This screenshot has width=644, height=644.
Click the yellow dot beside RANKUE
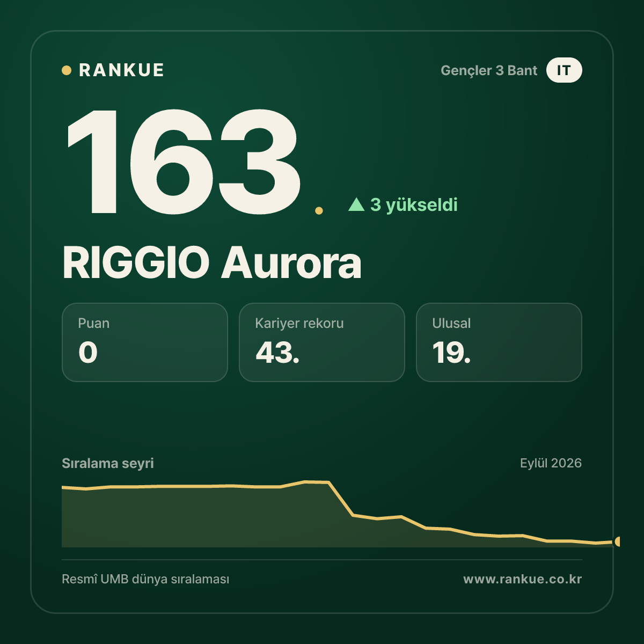[67, 70]
